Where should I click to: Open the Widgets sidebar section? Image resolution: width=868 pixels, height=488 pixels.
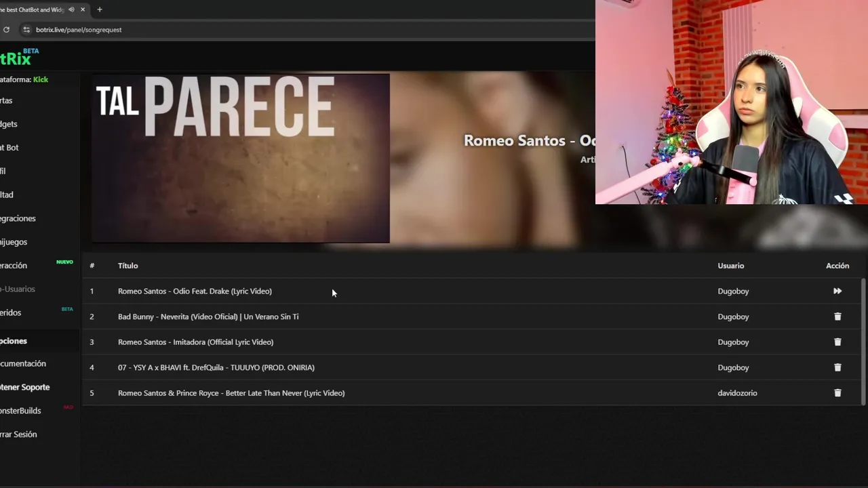9,124
